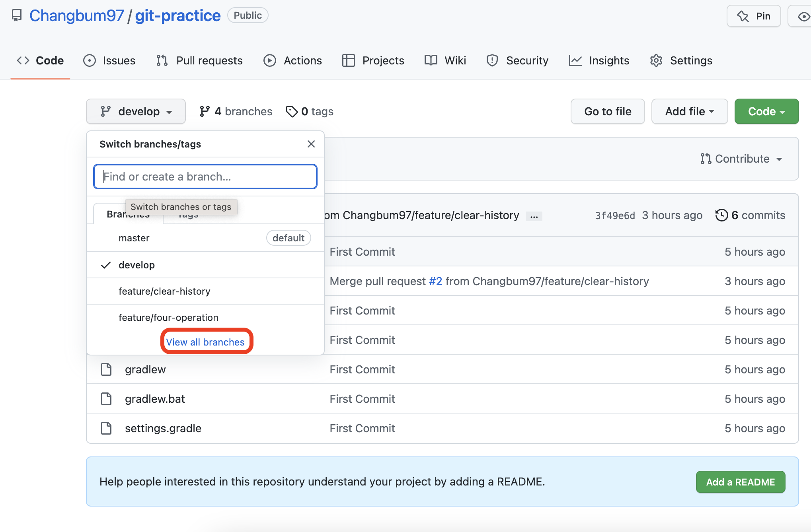The width and height of the screenshot is (811, 532).
Task: Click the branch icon beside 4 branches
Action: click(x=205, y=111)
